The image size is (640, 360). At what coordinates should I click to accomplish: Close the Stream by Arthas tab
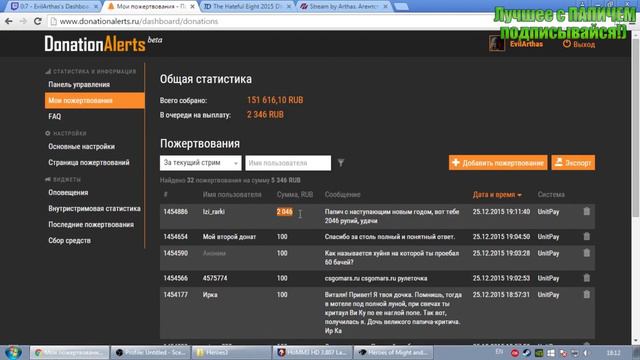(x=385, y=7)
